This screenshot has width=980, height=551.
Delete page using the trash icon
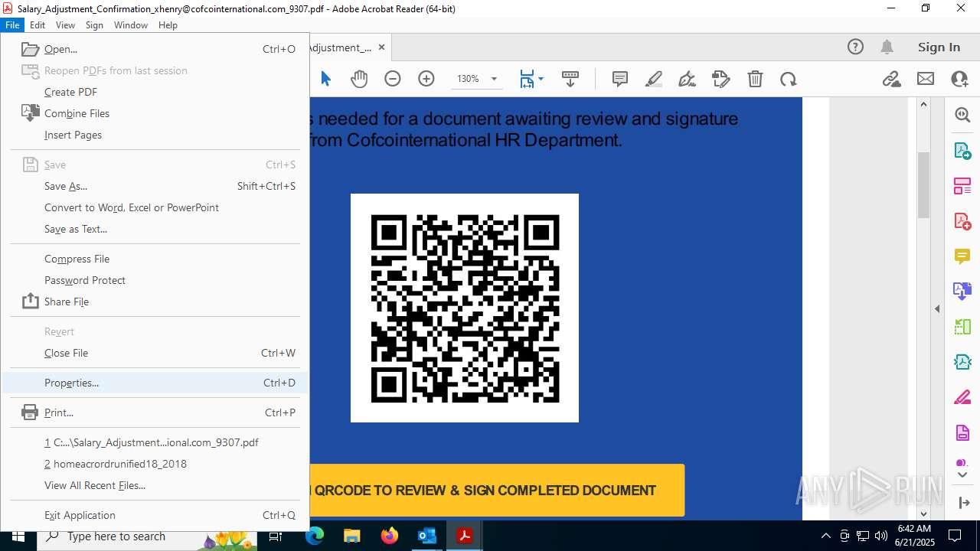pyautogui.click(x=755, y=79)
